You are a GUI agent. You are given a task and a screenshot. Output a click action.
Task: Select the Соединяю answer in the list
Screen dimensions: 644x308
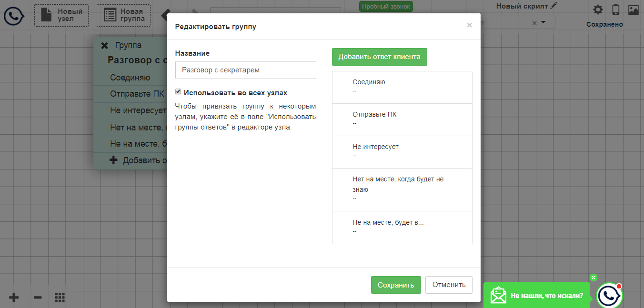[402, 87]
